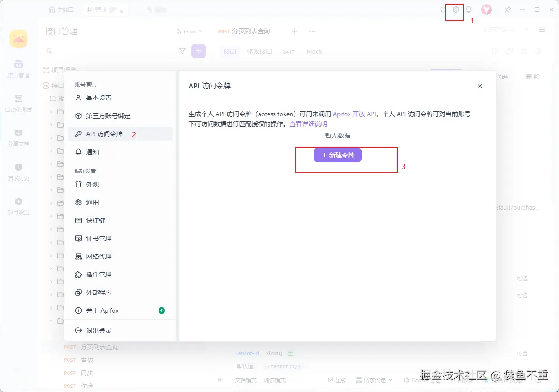
Task: Expand the main branch dropdown
Action: 190,32
